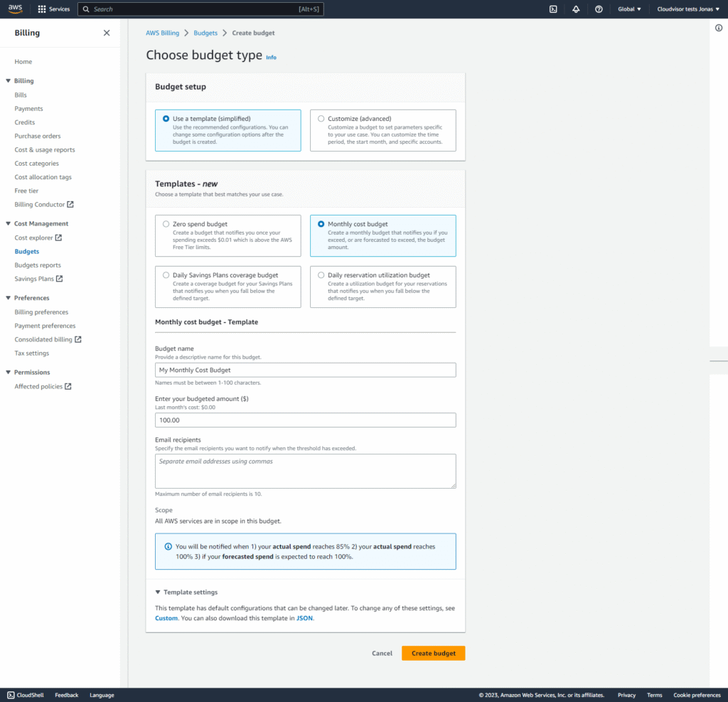Open Cost categories in sidebar
The image size is (728, 702).
(37, 164)
